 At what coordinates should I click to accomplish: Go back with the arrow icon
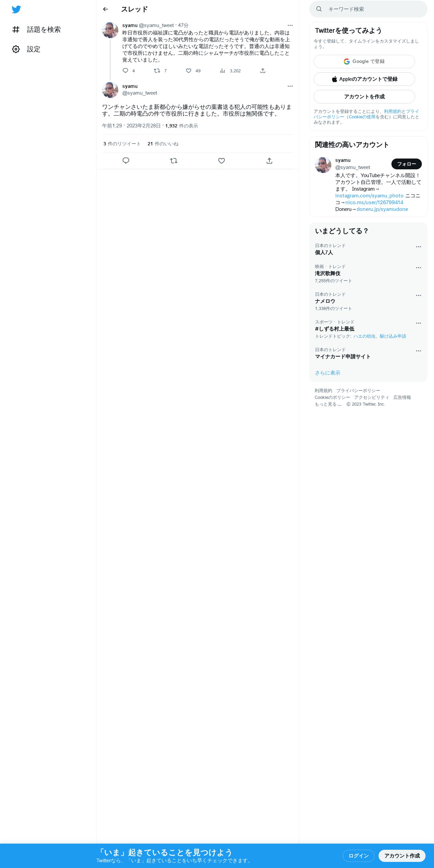coord(105,9)
